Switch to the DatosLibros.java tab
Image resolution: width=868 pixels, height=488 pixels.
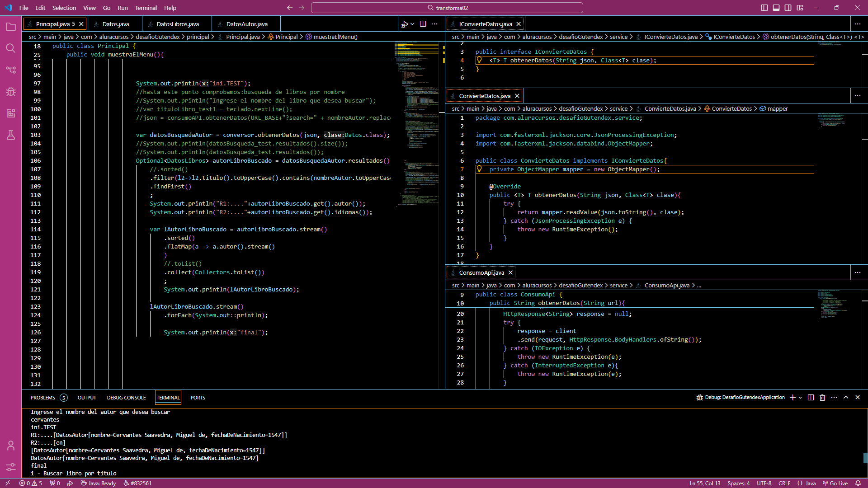click(x=177, y=24)
